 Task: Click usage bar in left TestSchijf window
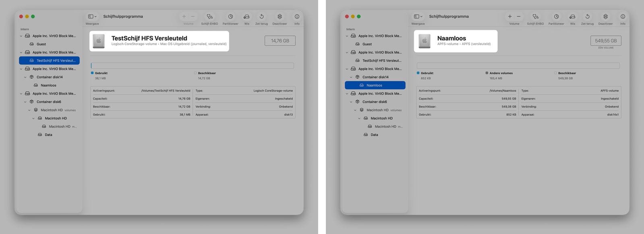193,65
